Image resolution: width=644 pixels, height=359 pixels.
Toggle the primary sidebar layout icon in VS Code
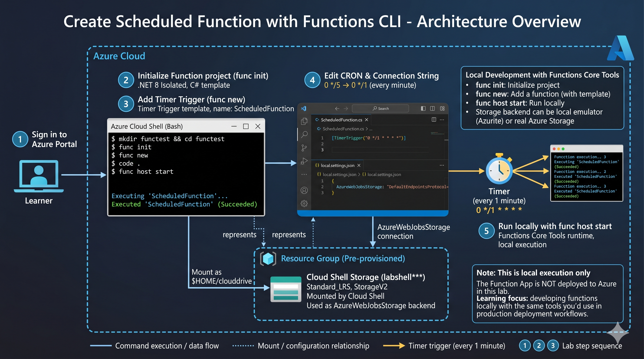(x=423, y=108)
